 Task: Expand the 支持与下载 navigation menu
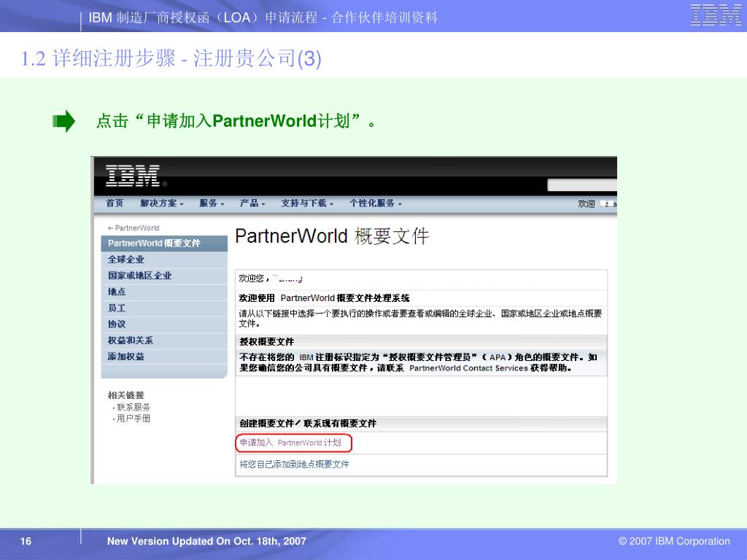coord(307,203)
